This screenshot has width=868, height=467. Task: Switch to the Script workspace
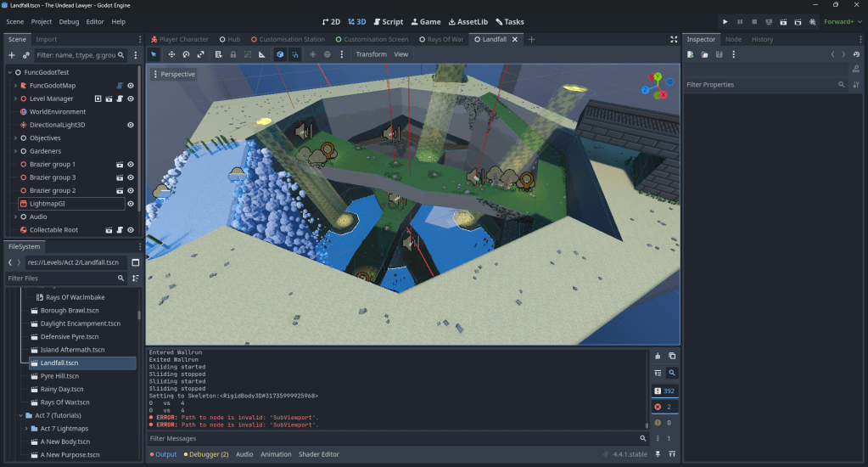click(x=388, y=21)
